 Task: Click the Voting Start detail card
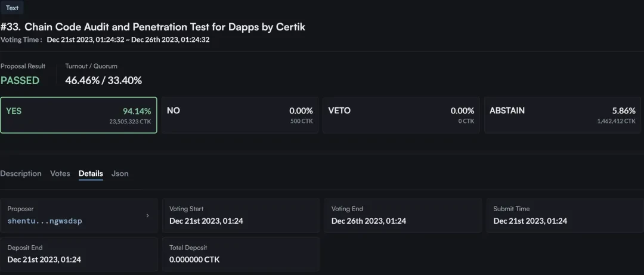[x=241, y=215]
